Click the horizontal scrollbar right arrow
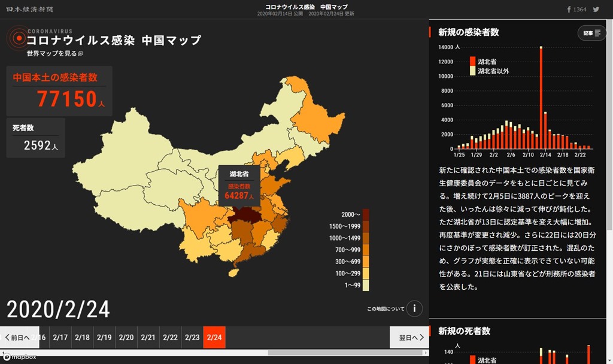613x364 pixels. point(426,353)
